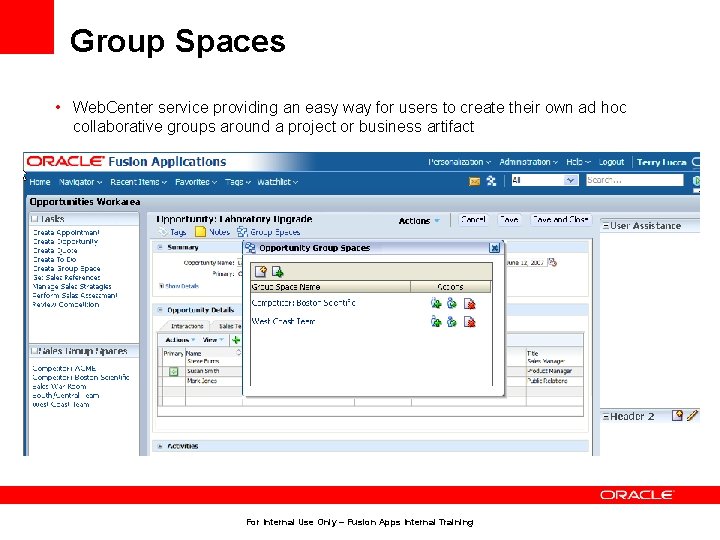Click the Search input field
Viewport: 720px width, 540px height.
point(635,180)
